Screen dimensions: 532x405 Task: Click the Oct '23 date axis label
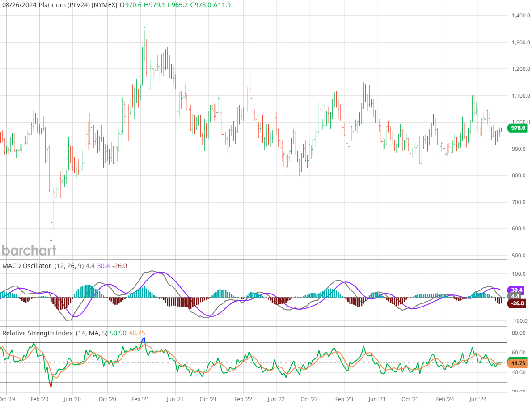point(410,399)
